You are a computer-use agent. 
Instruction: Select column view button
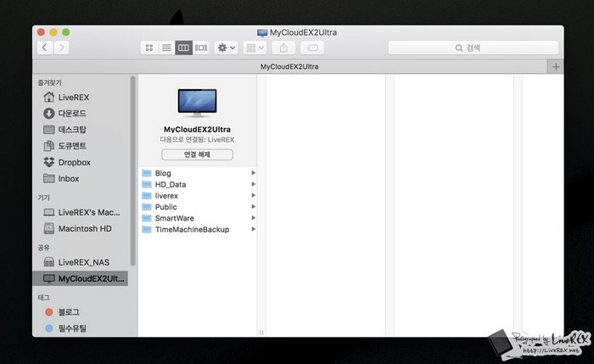(184, 48)
